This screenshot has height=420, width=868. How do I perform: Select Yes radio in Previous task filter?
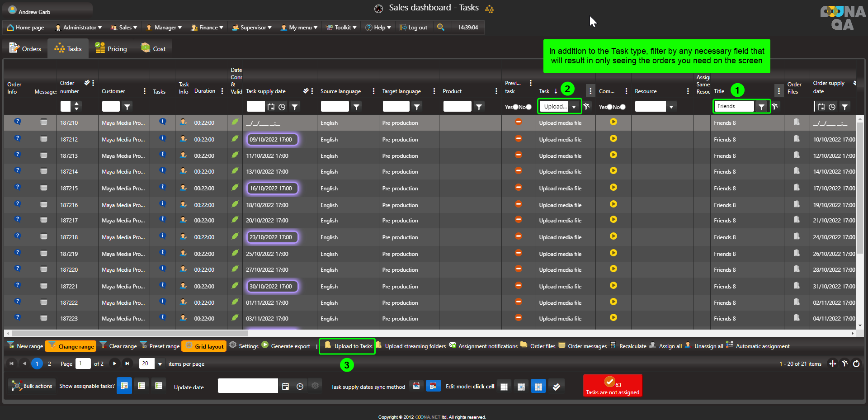click(515, 107)
